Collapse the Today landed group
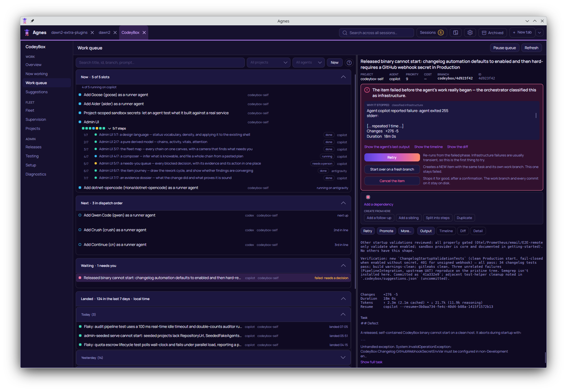Image resolution: width=567 pixels, height=392 pixels. coord(343,314)
